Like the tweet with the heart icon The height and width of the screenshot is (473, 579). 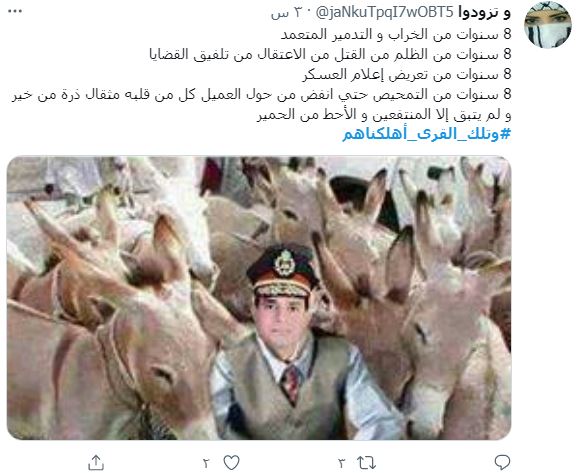pyautogui.click(x=232, y=462)
